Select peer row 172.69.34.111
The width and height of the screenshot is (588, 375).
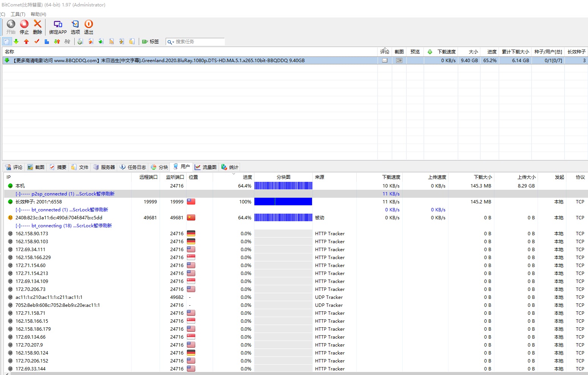(296, 249)
